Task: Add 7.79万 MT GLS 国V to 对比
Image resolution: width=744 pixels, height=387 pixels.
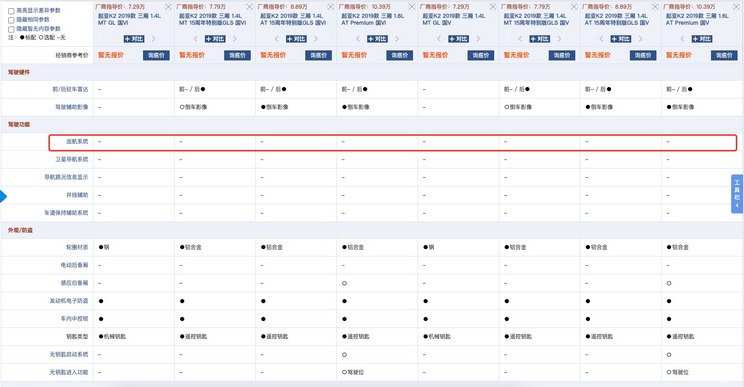Action: (539, 39)
